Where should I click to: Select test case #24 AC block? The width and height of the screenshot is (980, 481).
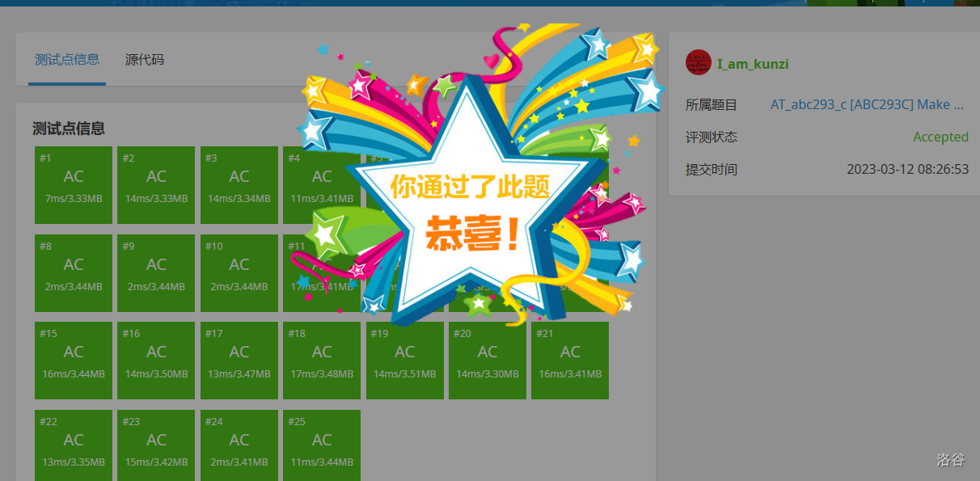(x=239, y=445)
